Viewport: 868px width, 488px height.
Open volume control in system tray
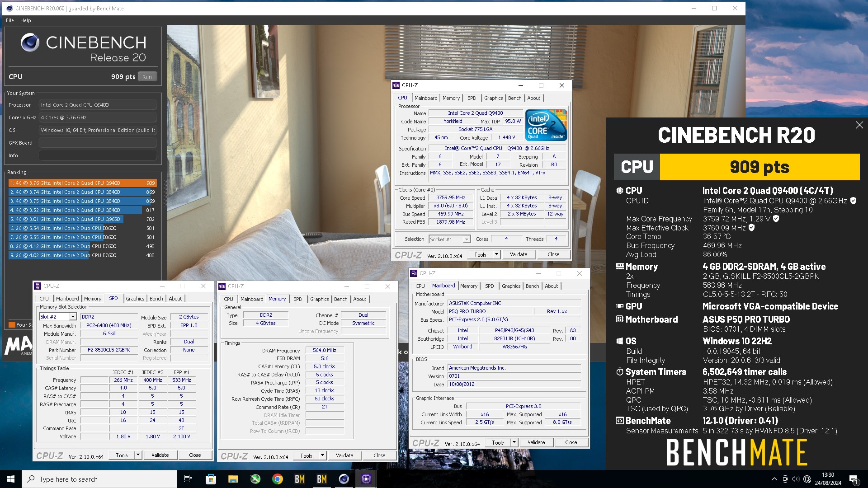[x=796, y=479]
